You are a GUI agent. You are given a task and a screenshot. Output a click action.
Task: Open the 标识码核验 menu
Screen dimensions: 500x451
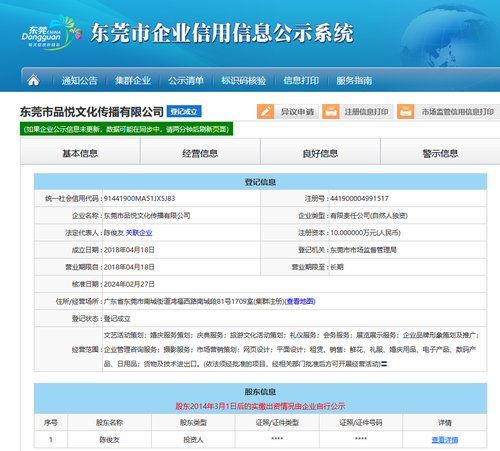click(x=243, y=81)
